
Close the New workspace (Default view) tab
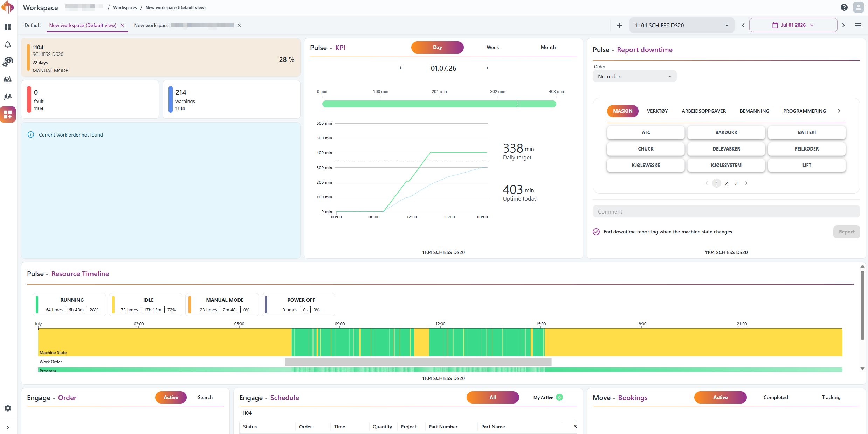[x=122, y=25]
